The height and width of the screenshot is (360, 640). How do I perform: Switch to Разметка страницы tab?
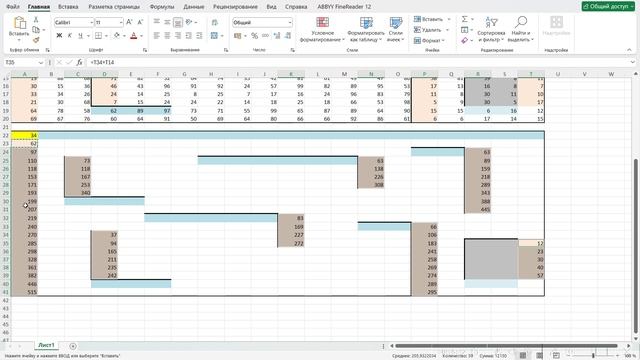pyautogui.click(x=114, y=7)
